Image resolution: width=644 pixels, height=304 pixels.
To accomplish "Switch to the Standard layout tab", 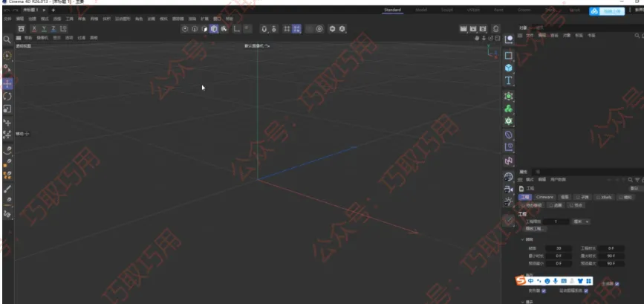I will click(x=392, y=10).
